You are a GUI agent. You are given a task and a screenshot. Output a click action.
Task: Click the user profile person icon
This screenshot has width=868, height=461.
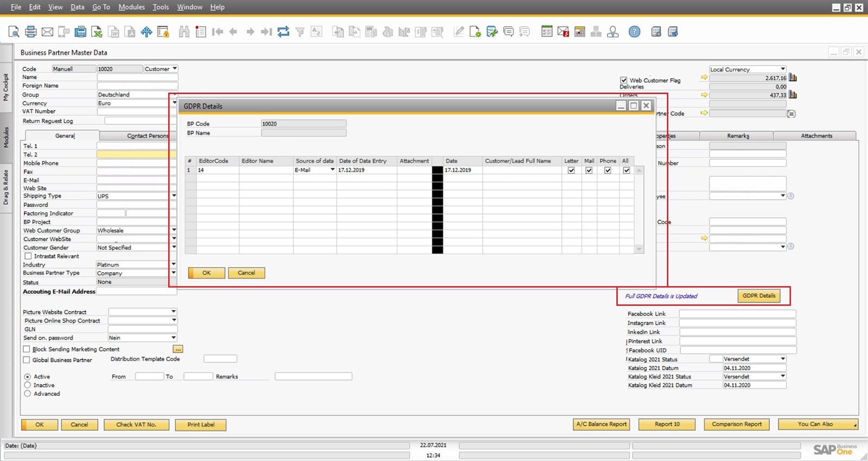coord(613,32)
